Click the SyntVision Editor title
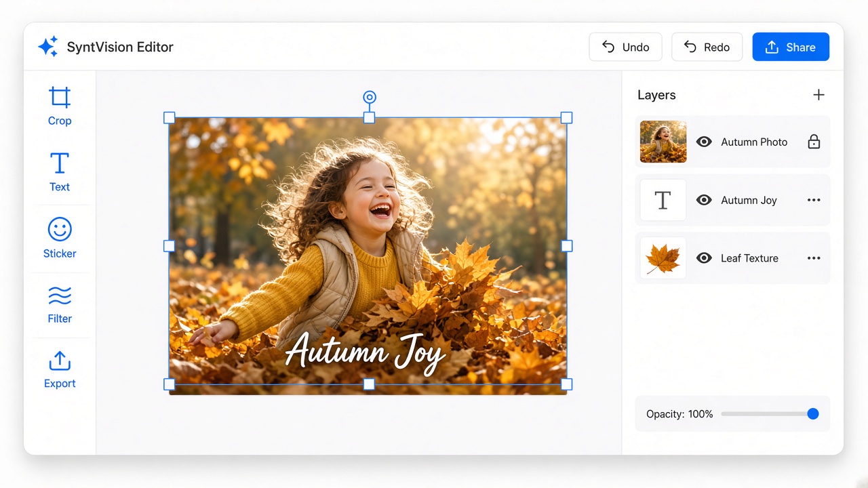The width and height of the screenshot is (868, 488). tap(120, 47)
